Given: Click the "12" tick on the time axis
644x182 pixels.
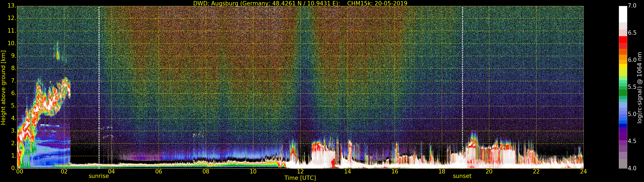Looking at the screenshot, I should 300,171.
